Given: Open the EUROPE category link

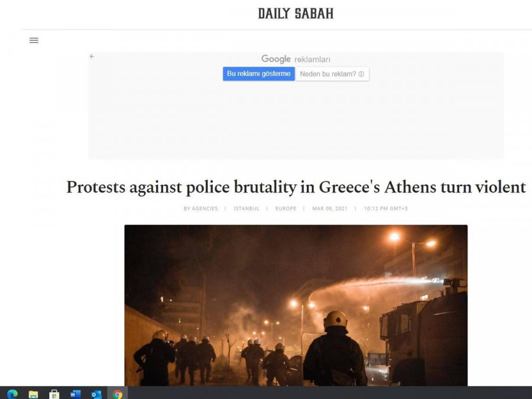Looking at the screenshot, I should point(286,208).
